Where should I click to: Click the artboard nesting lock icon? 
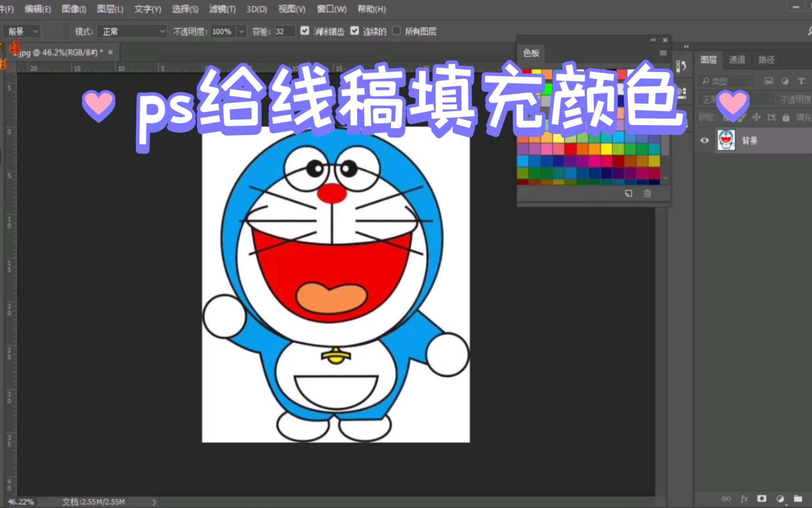point(771,117)
